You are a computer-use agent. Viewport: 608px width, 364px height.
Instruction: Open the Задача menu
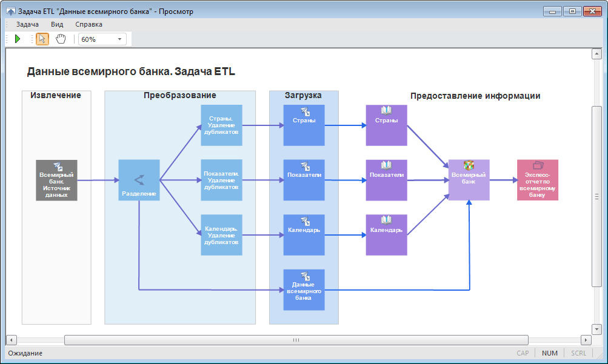tap(27, 24)
